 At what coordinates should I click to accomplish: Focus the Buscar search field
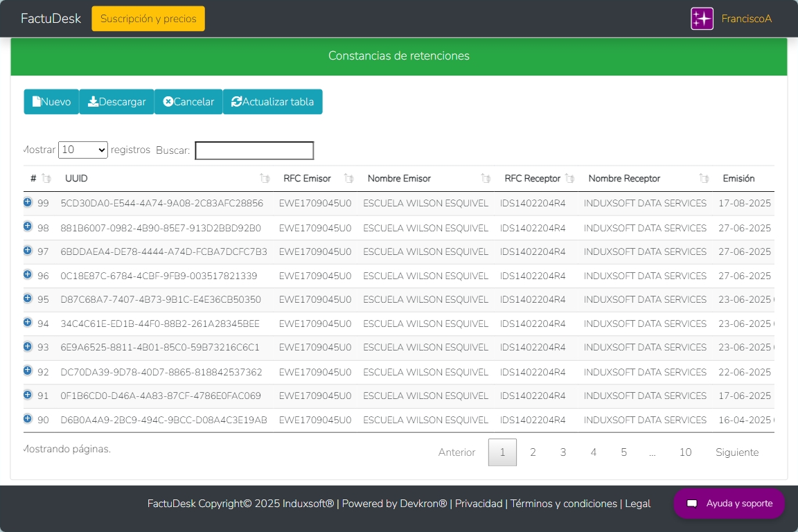pos(254,150)
